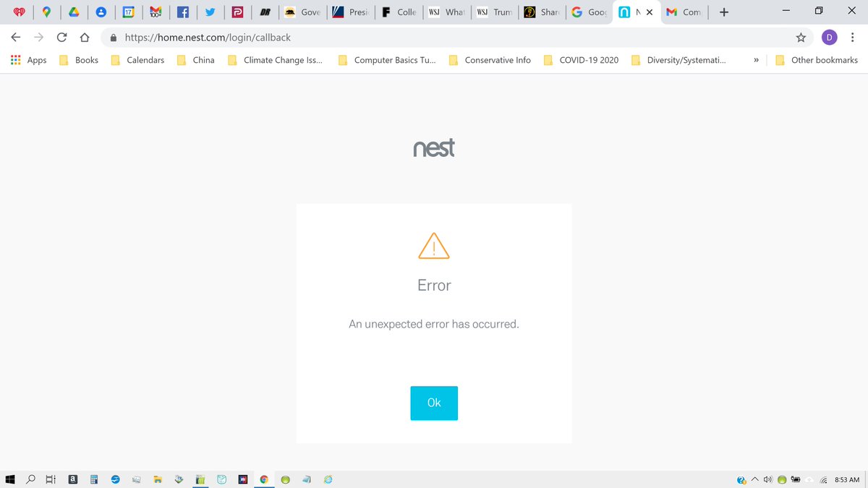
Task: Close the active Nest tab
Action: coord(650,12)
